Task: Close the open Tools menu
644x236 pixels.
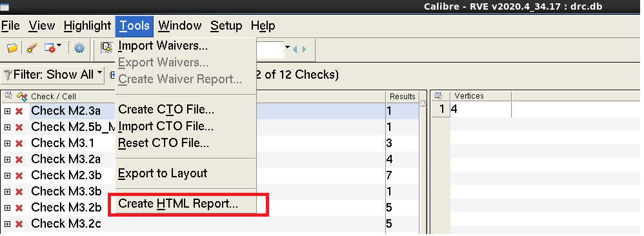Action: point(134,26)
